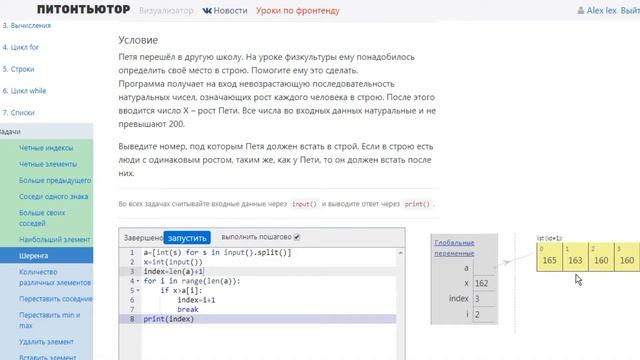Open lesson 6. Цикл while

point(24,91)
